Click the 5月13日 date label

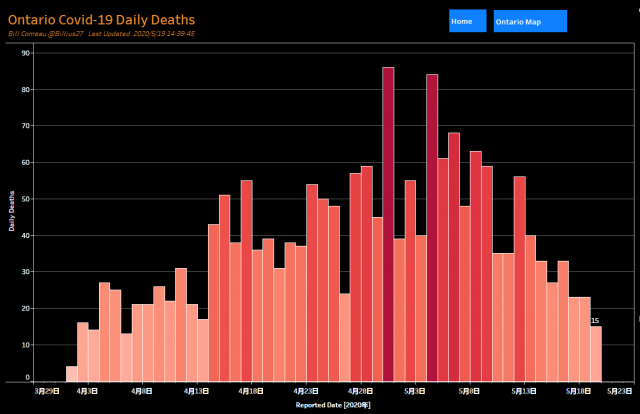click(524, 391)
